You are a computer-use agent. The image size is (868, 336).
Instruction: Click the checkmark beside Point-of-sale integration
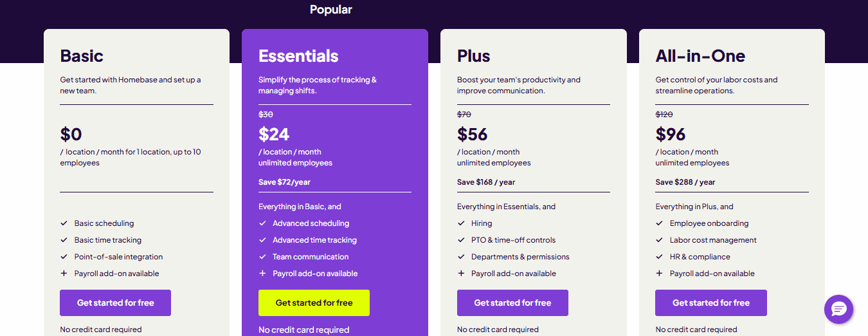64,257
